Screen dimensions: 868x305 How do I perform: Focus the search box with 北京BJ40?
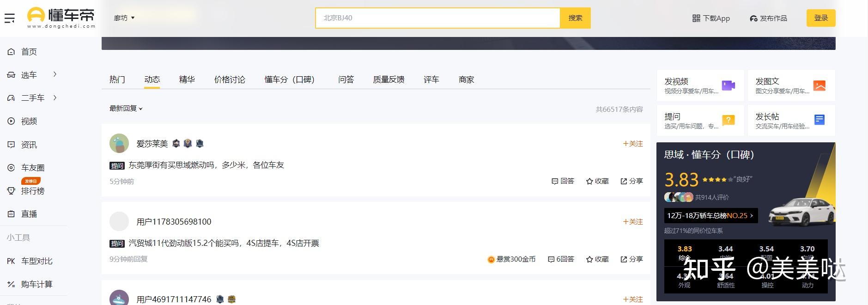(437, 18)
